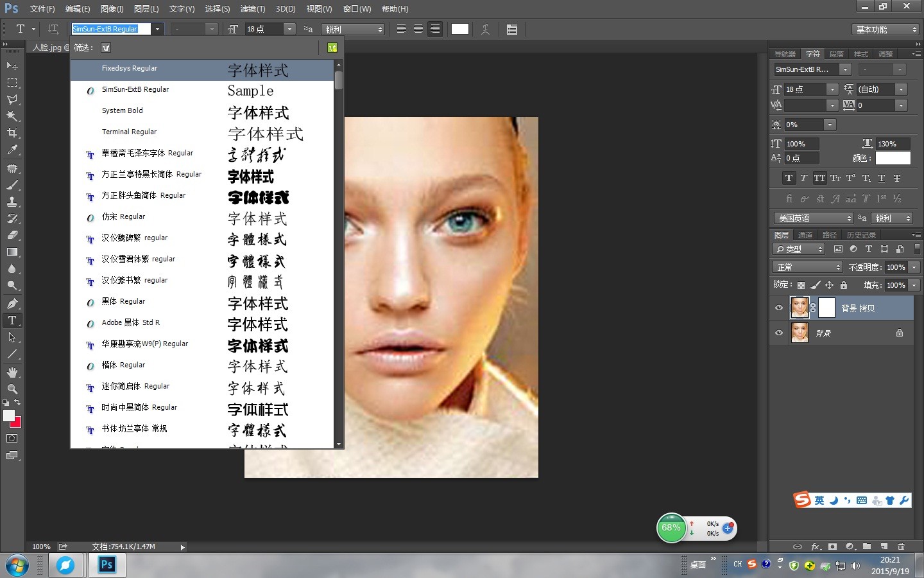The height and width of the screenshot is (578, 924).
Task: Open the font size dropdown in options bar
Action: point(289,30)
